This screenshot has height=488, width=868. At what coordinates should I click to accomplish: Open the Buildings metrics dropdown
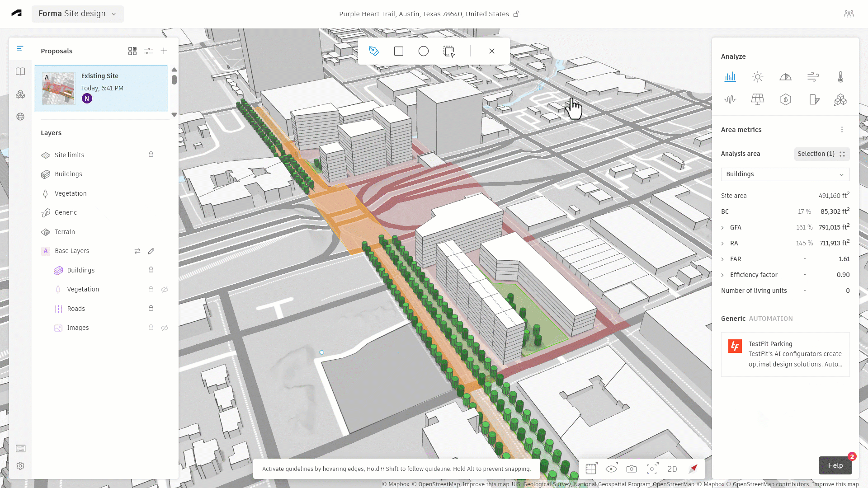point(785,174)
